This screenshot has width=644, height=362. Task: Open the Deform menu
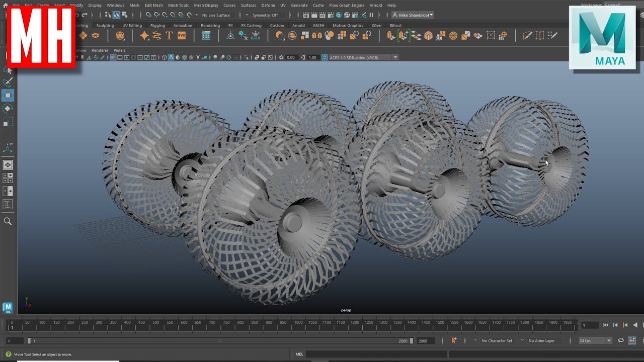(x=268, y=6)
